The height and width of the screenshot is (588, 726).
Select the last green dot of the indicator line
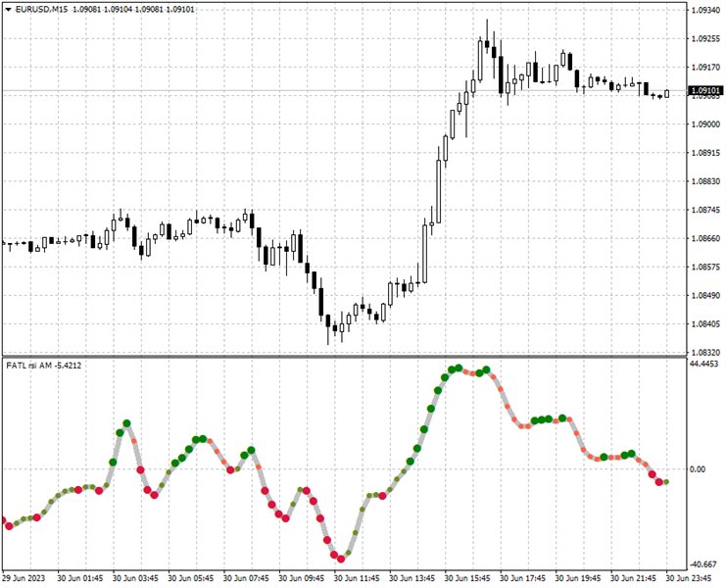point(666,482)
